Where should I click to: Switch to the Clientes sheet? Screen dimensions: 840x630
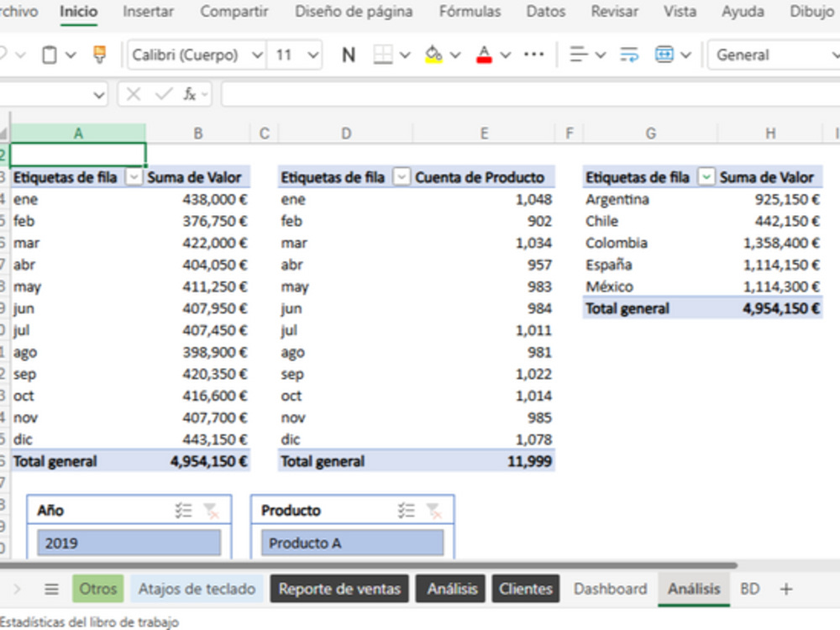(526, 589)
